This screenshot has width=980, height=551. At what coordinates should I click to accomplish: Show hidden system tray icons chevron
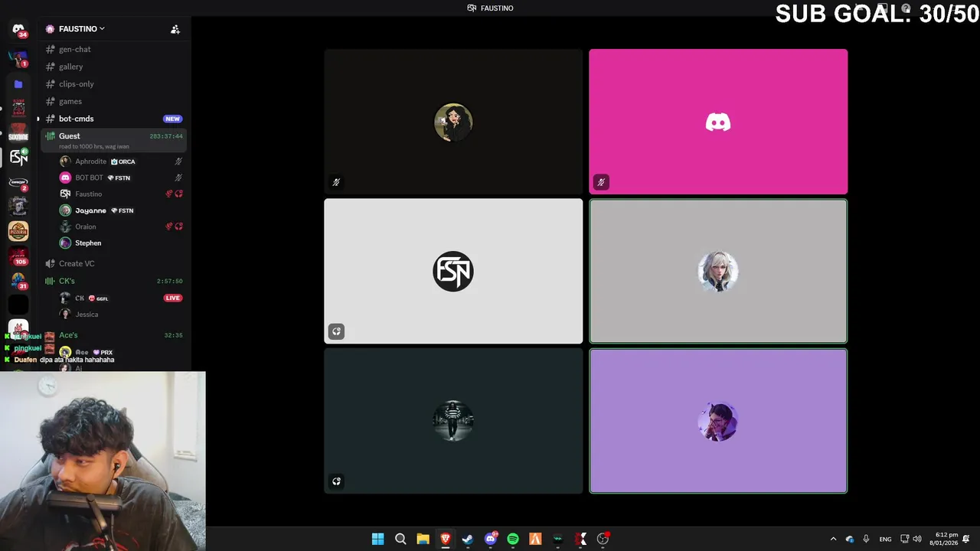click(833, 539)
